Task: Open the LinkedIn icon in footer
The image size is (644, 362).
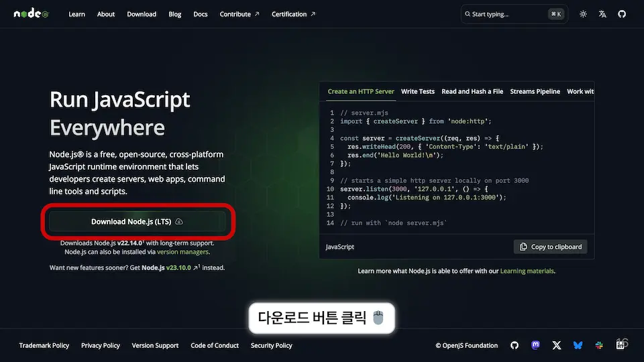Action: (x=620, y=346)
